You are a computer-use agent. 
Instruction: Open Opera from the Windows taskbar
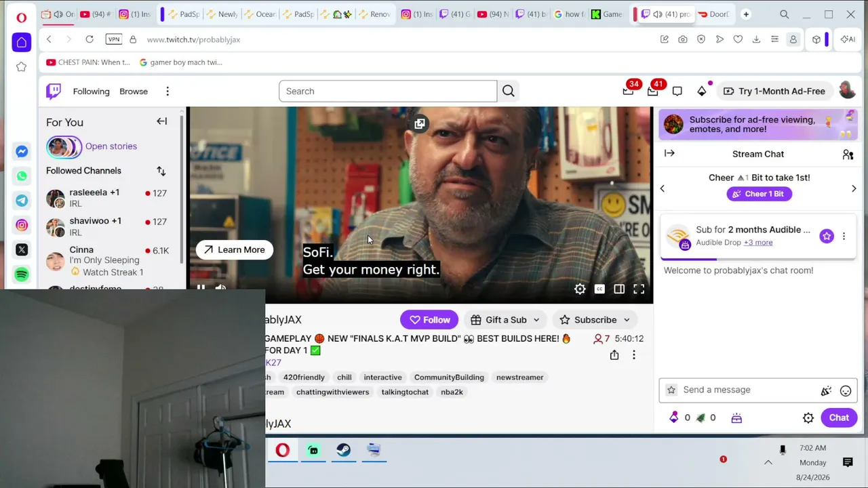point(283,450)
